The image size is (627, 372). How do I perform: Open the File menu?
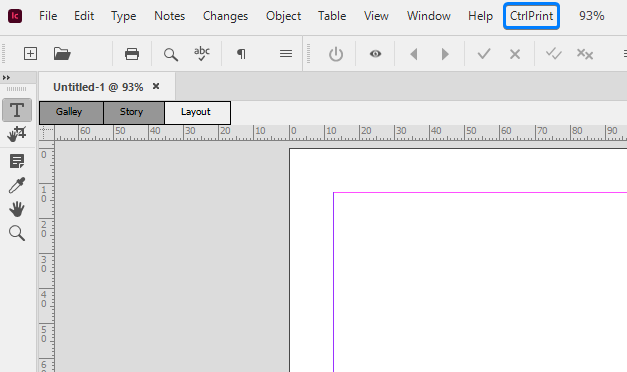click(48, 16)
